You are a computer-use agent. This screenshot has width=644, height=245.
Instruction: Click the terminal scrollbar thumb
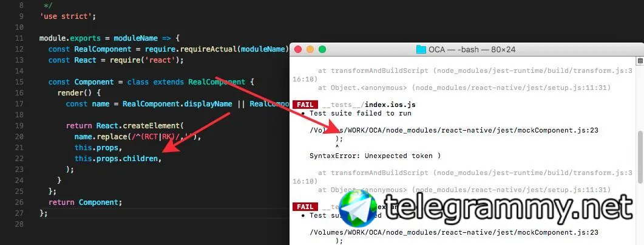point(640,156)
